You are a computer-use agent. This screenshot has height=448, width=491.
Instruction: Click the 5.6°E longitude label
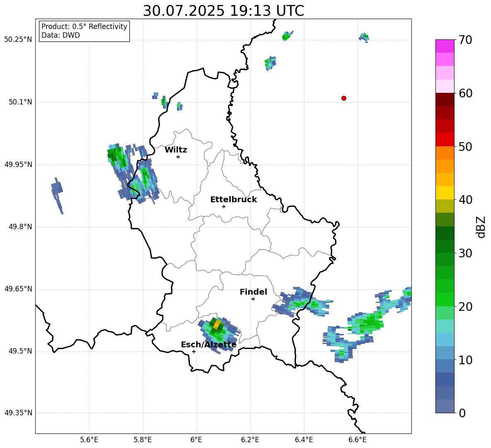[x=89, y=440]
